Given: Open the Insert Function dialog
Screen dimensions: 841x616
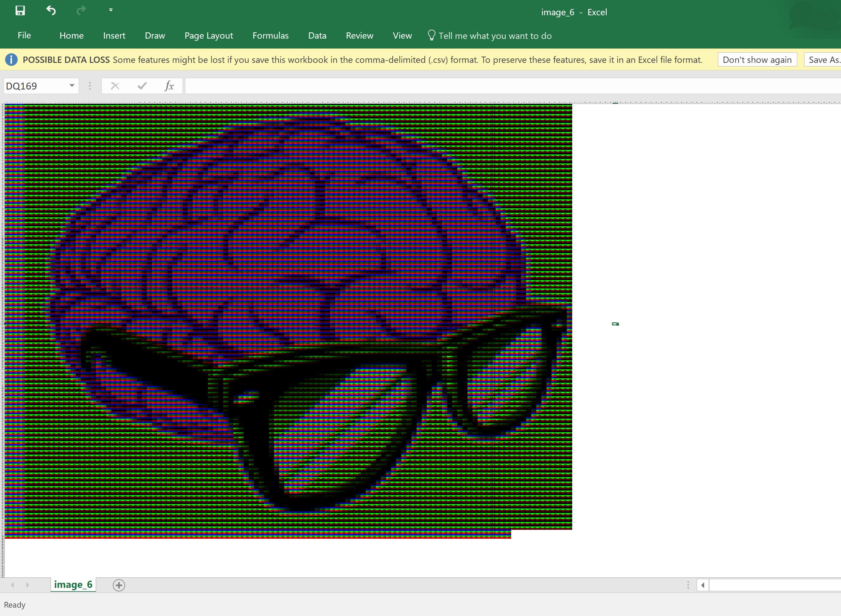Looking at the screenshot, I should pyautogui.click(x=170, y=86).
